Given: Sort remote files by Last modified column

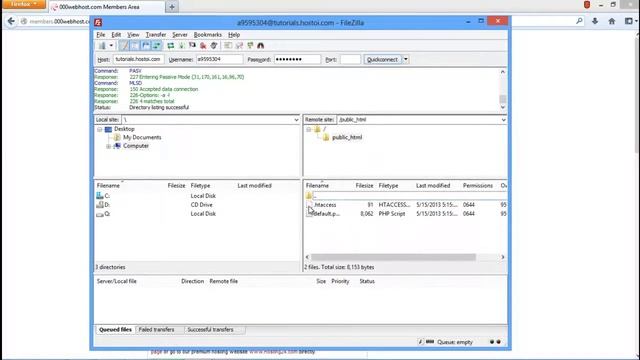Looking at the screenshot, I should (433, 186).
